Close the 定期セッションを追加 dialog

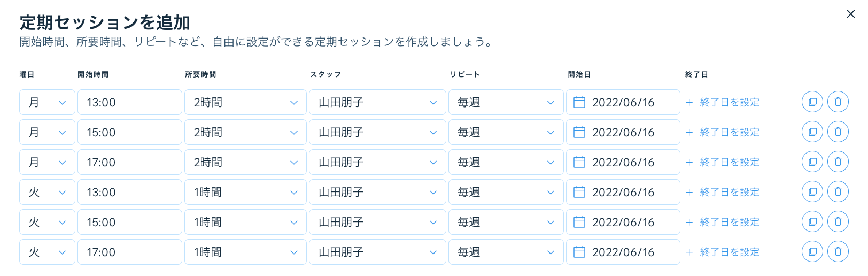tap(851, 14)
